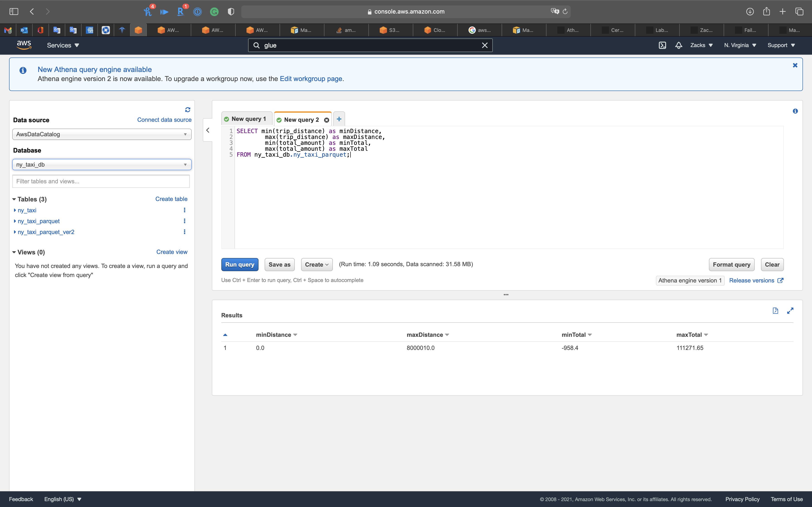Expand the ny_taxi_parquet_ver2 table
The width and height of the screenshot is (812, 507).
pos(15,232)
